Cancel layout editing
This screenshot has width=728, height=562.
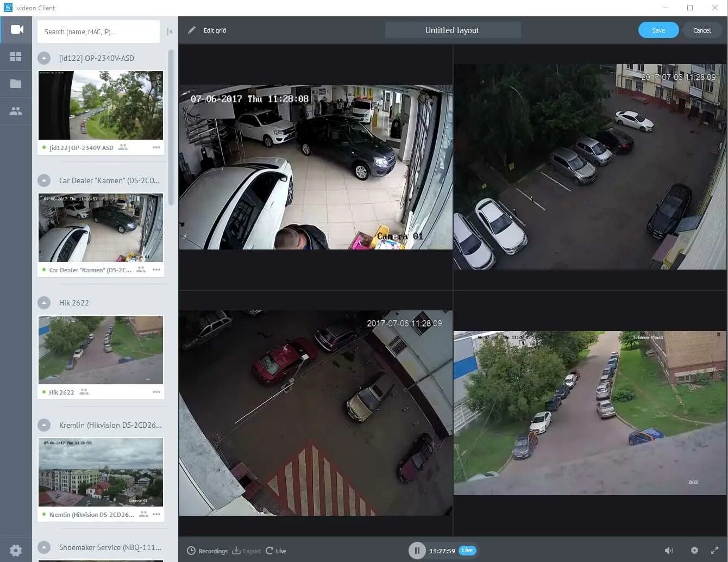[702, 30]
